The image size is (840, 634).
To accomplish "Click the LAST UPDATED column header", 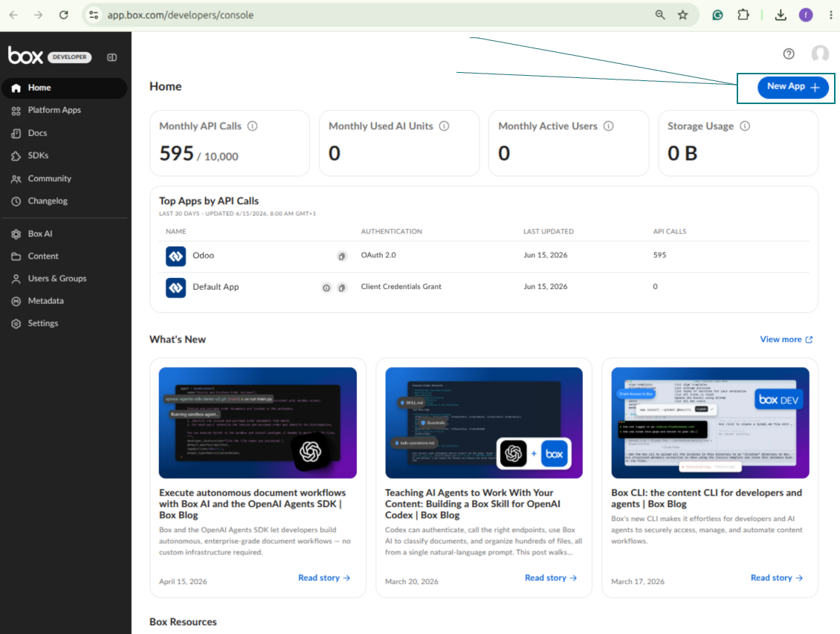I will pos(548,231).
